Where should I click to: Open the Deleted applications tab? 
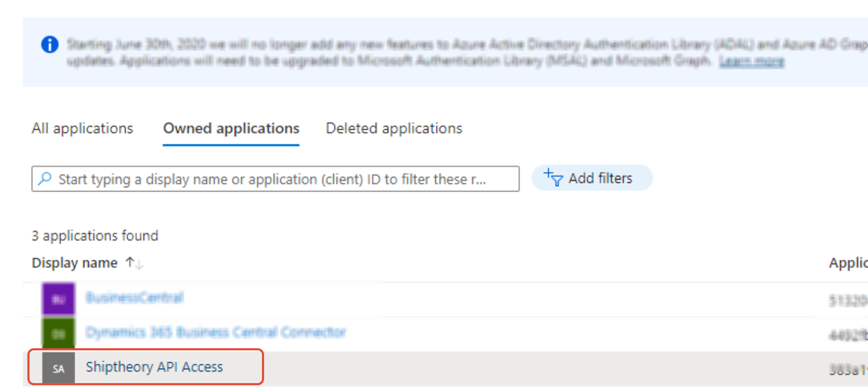coord(394,129)
